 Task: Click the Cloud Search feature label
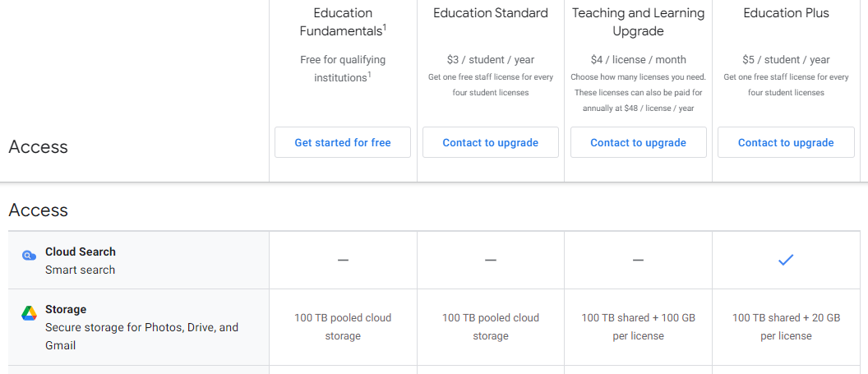coord(81,252)
